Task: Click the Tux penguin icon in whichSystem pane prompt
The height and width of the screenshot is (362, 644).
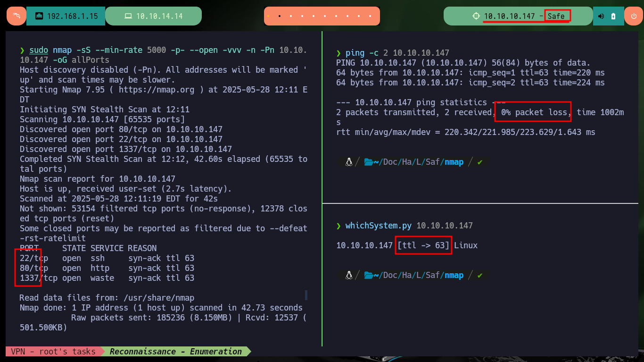Action: coord(349,275)
